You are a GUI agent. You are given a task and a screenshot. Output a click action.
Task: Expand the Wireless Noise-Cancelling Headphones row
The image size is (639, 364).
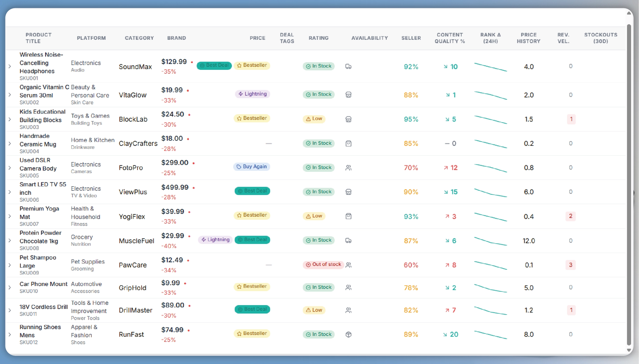point(10,67)
